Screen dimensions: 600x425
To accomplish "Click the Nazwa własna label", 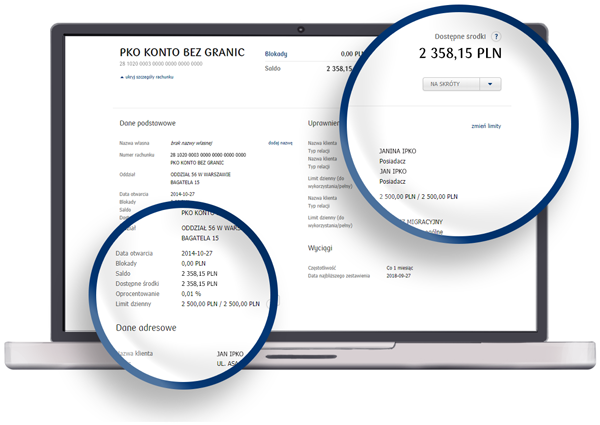I will tap(134, 143).
